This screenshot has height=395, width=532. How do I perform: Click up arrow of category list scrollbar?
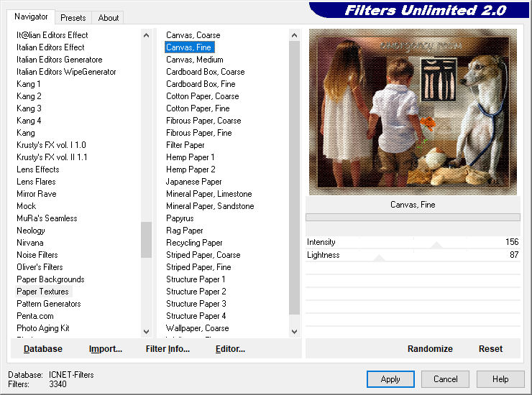coord(146,35)
